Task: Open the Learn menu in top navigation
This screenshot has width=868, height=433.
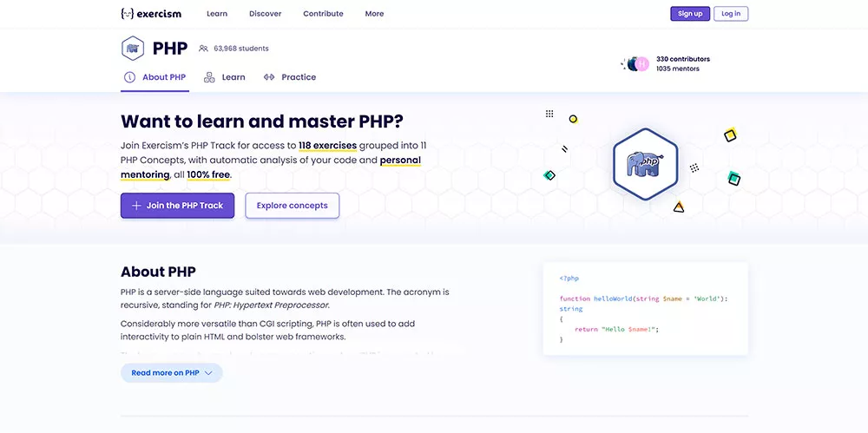Action: click(x=217, y=14)
